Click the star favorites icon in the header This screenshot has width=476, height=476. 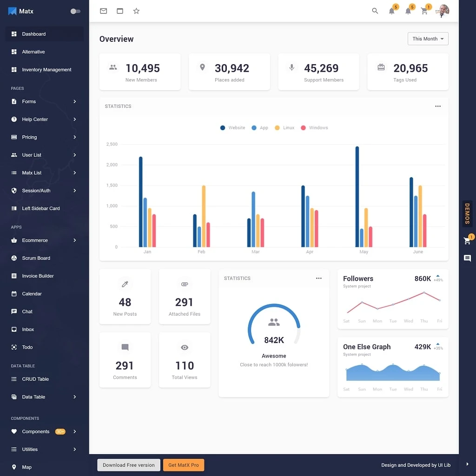(x=136, y=11)
